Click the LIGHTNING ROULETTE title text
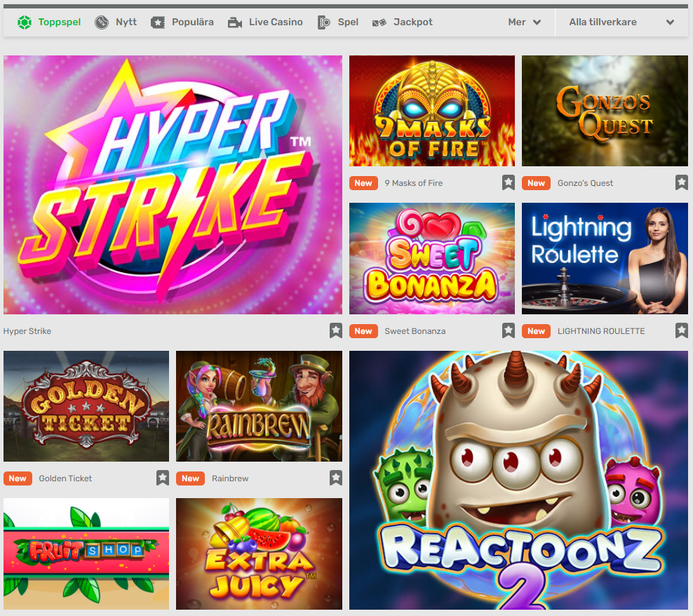This screenshot has height=616, width=693. (x=601, y=330)
